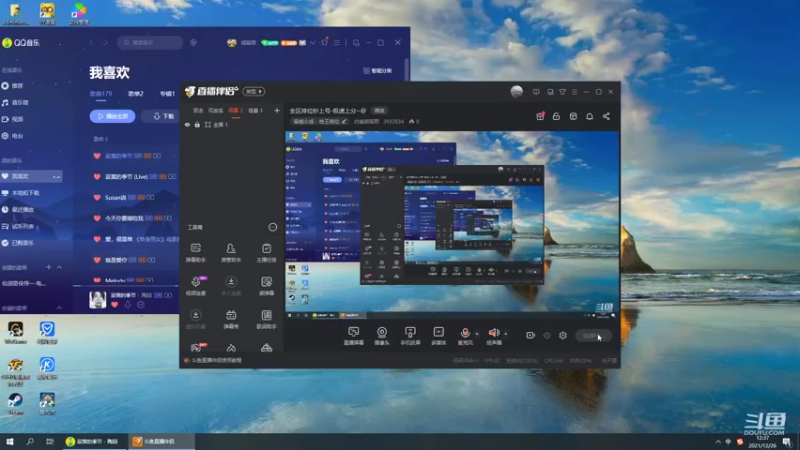Click 播放全部 button in QQ Music
This screenshot has height=450, width=800.
tap(112, 116)
